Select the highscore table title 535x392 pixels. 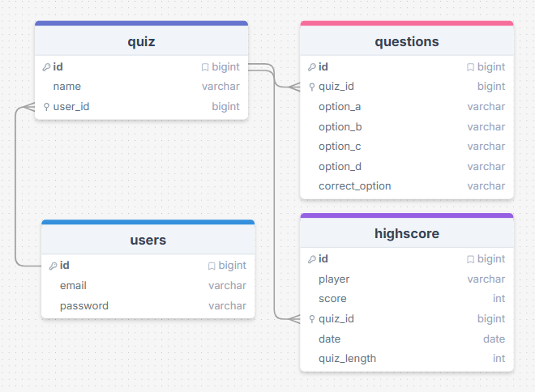click(x=407, y=233)
